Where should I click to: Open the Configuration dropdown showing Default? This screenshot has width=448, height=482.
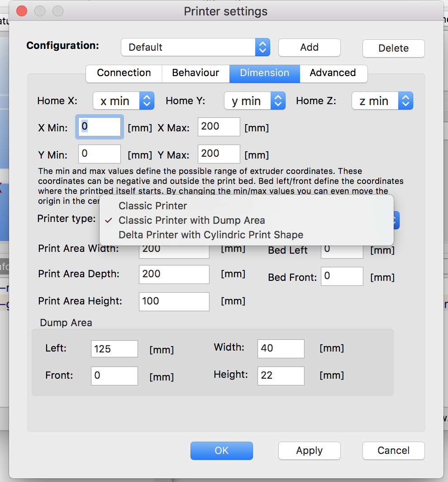click(x=195, y=47)
